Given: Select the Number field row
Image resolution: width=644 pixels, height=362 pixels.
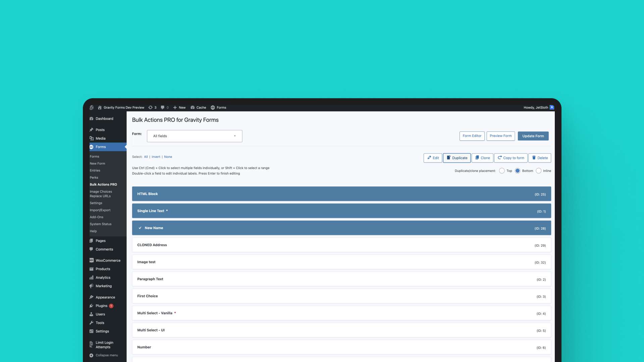Looking at the screenshot, I should [341, 347].
